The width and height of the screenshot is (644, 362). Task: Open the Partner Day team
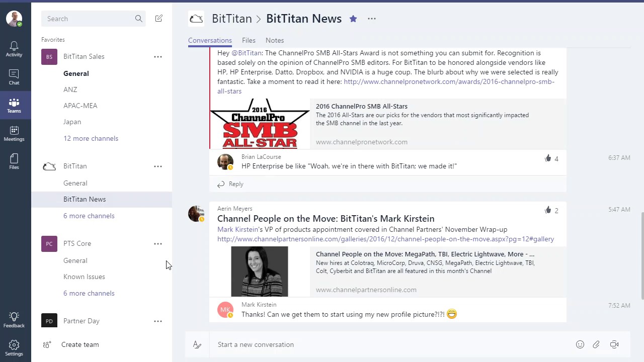click(x=82, y=321)
